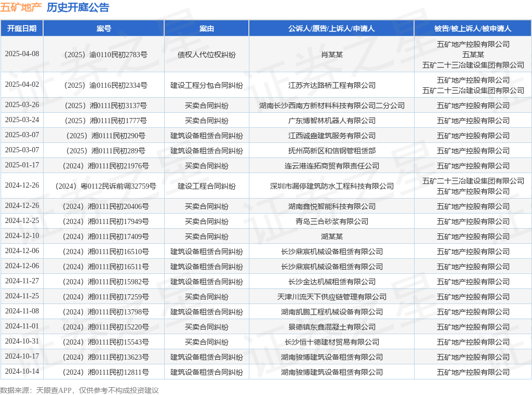Select case number (2024)湘0111民初15543号
Image resolution: width=532 pixels, height=395 pixels.
click(106, 342)
